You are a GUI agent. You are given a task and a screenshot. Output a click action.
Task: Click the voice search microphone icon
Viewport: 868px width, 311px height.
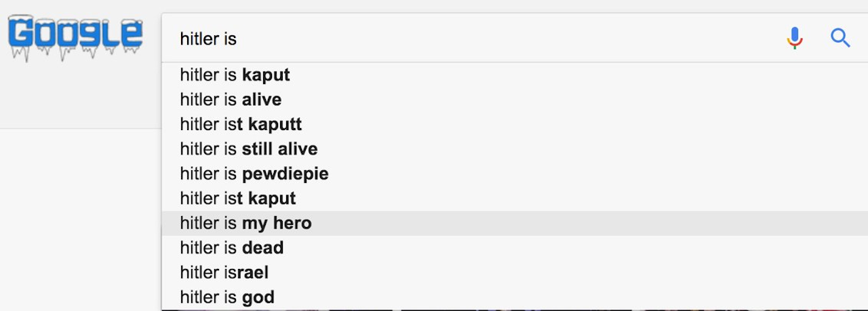[795, 38]
